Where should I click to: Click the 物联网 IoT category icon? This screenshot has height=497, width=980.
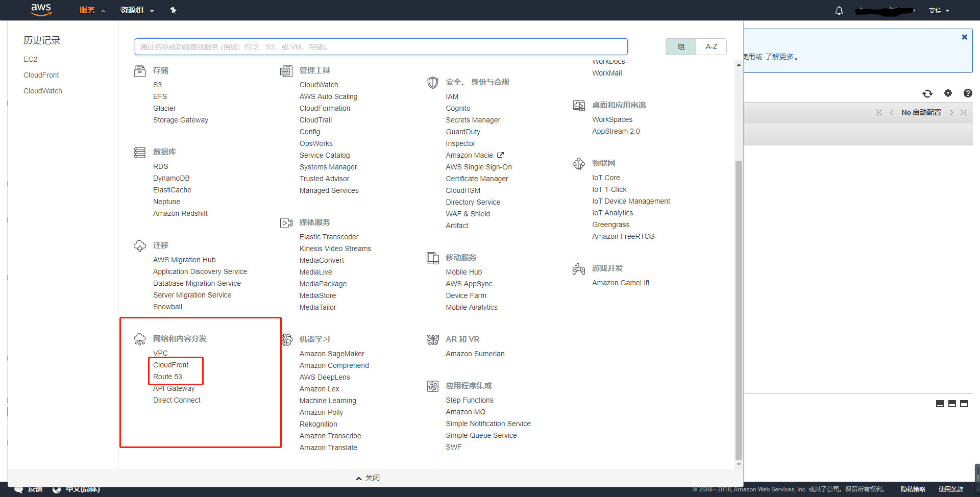[x=579, y=164]
